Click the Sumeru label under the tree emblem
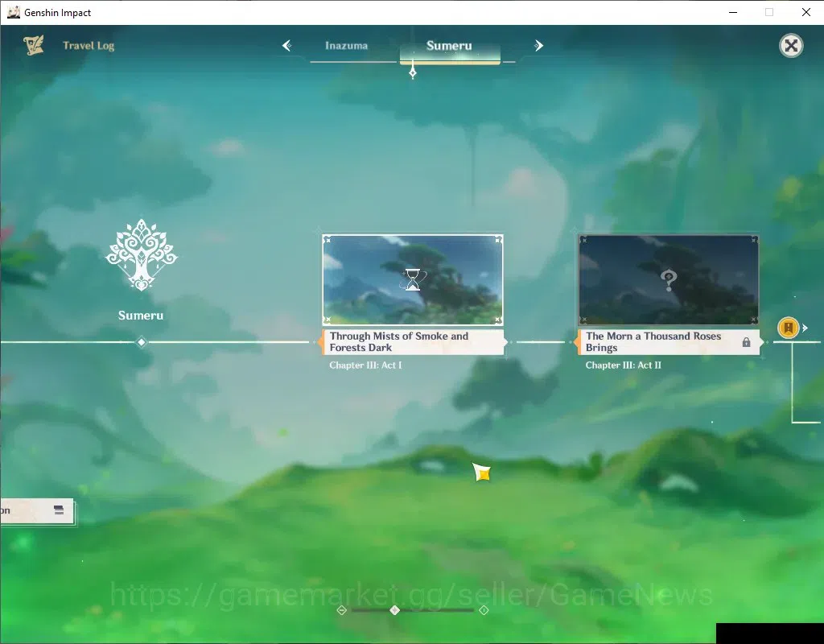The width and height of the screenshot is (824, 644). tap(141, 316)
